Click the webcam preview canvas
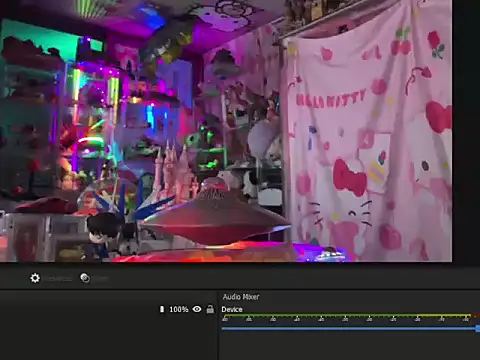Screen dimensions: 480x360 226,131
